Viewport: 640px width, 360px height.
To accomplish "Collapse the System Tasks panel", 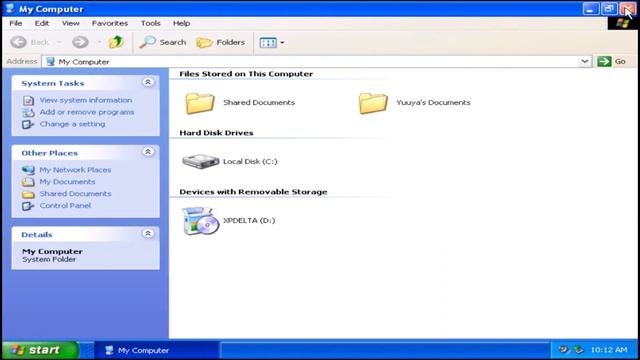I will point(148,82).
